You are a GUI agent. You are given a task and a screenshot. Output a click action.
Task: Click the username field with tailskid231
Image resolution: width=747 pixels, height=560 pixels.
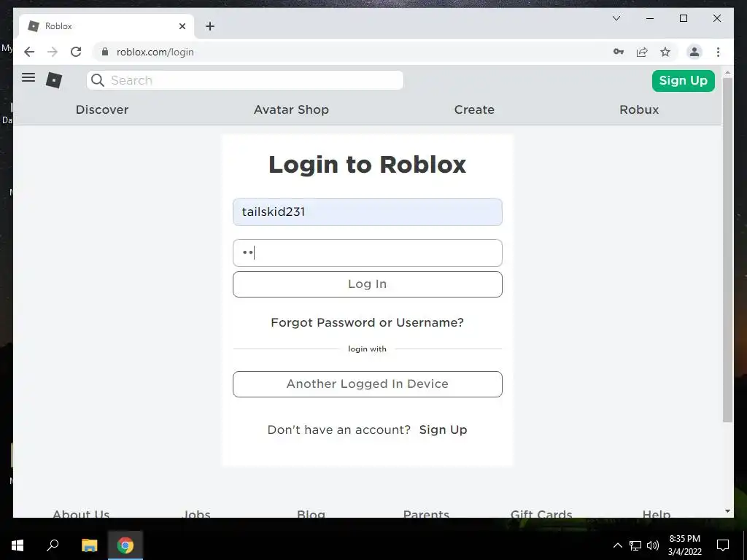(368, 212)
